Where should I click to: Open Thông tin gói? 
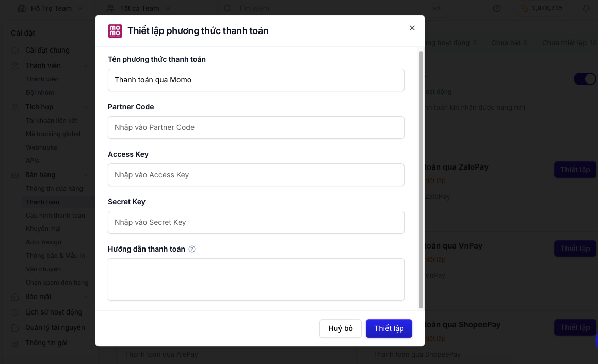pyautogui.click(x=46, y=343)
